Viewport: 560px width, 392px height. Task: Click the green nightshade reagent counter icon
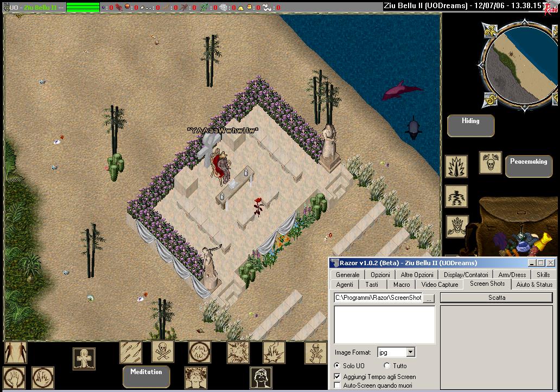point(204,7)
